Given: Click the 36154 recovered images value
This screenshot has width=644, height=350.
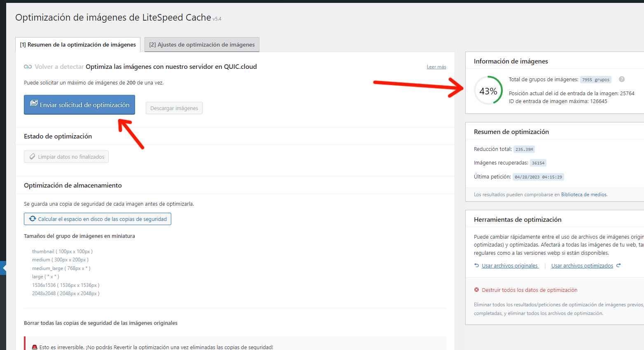Looking at the screenshot, I should tap(538, 163).
